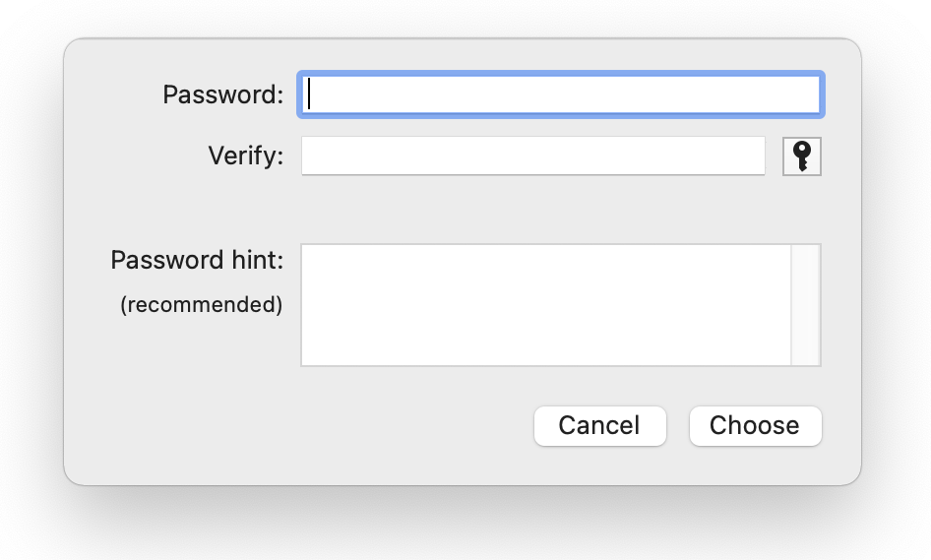
Task: Click Choose to set the password
Action: [x=755, y=425]
